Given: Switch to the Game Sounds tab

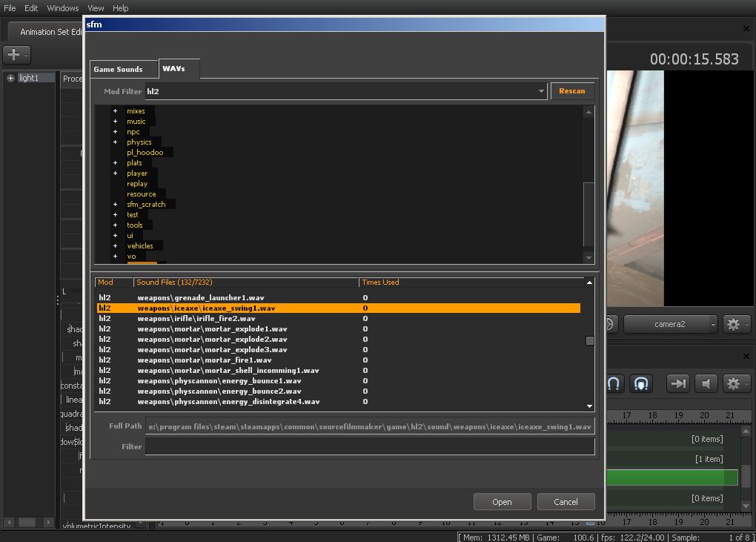Looking at the screenshot, I should pos(119,69).
